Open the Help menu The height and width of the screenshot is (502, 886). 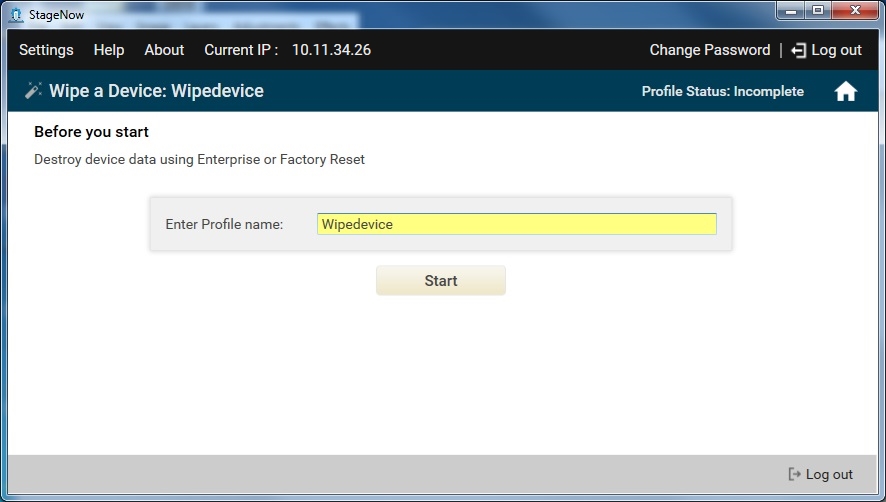(109, 50)
